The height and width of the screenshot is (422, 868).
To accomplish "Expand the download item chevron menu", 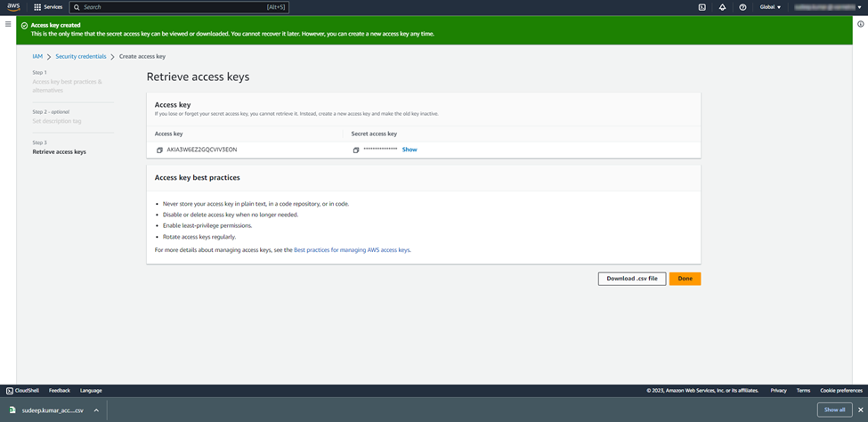I will coord(96,410).
